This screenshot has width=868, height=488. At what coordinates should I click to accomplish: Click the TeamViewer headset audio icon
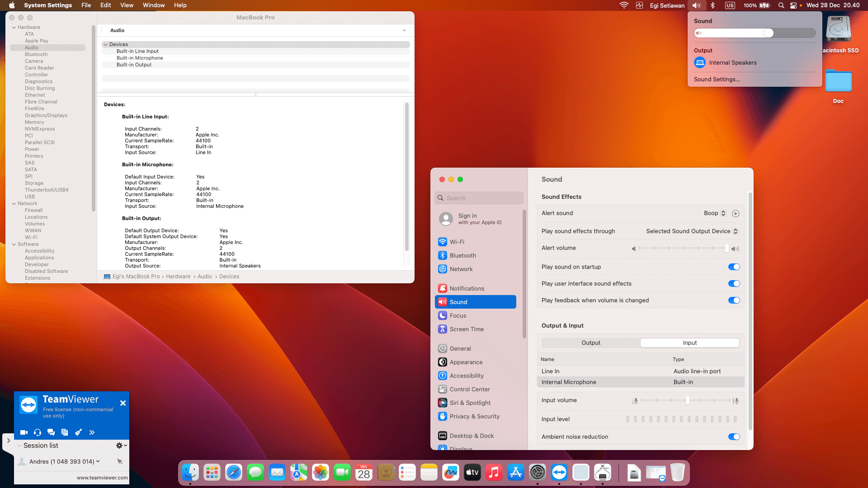tap(38, 432)
